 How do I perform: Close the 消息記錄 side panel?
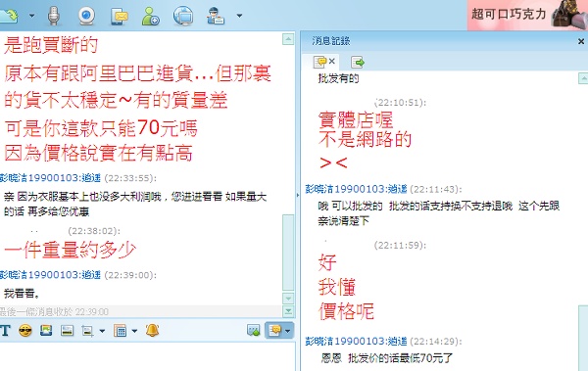[x=581, y=41]
